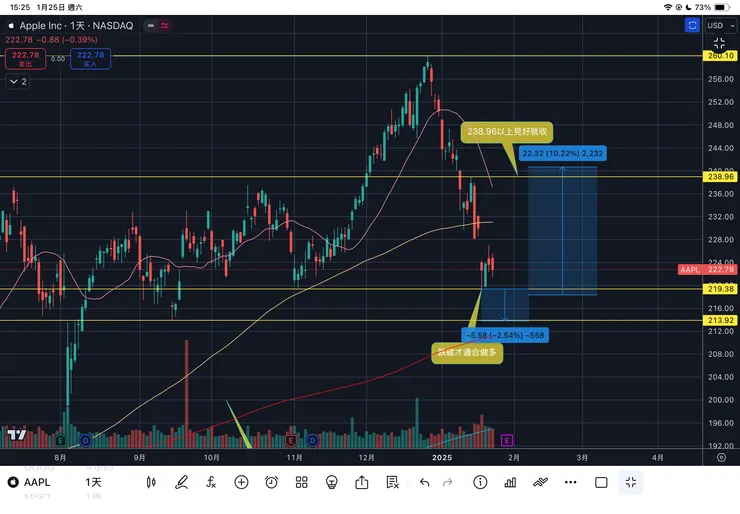Tap collapse arrows icon above price axis

coord(719,43)
